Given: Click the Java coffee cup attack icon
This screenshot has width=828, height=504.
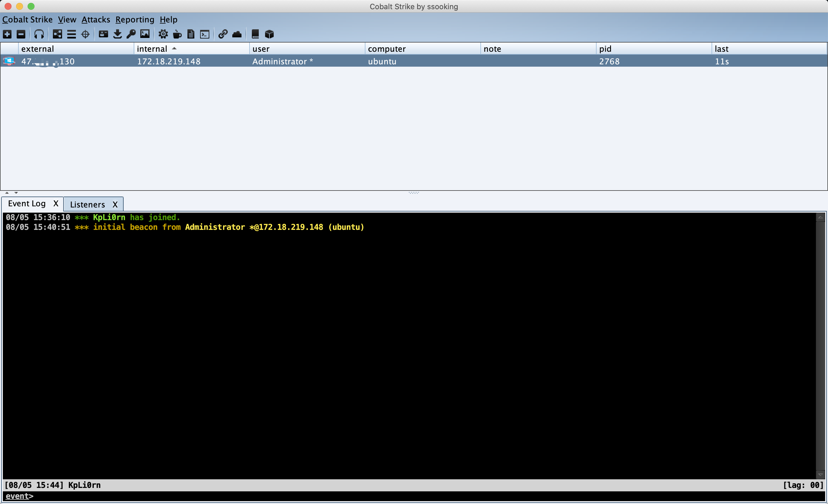Looking at the screenshot, I should pyautogui.click(x=177, y=34).
